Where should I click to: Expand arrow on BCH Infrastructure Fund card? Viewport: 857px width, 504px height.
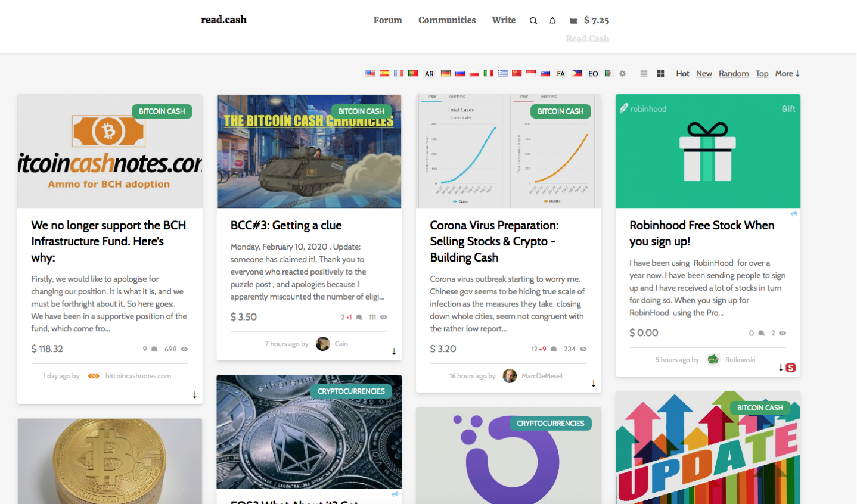(195, 395)
